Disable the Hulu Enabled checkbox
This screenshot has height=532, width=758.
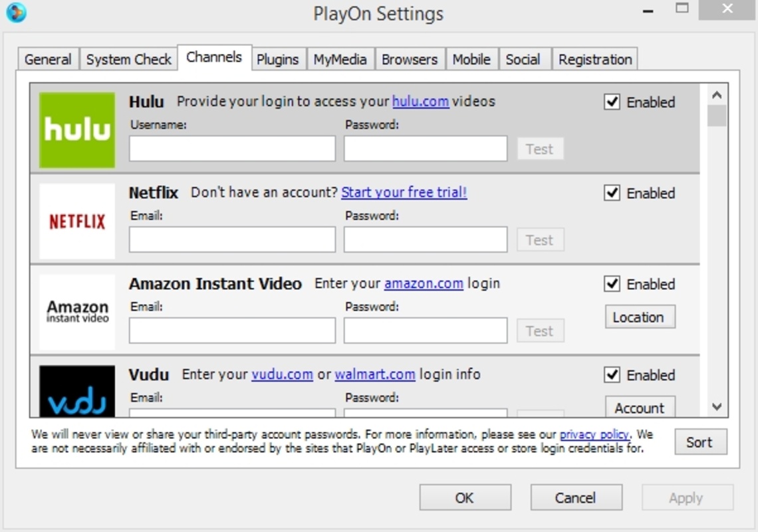click(612, 102)
